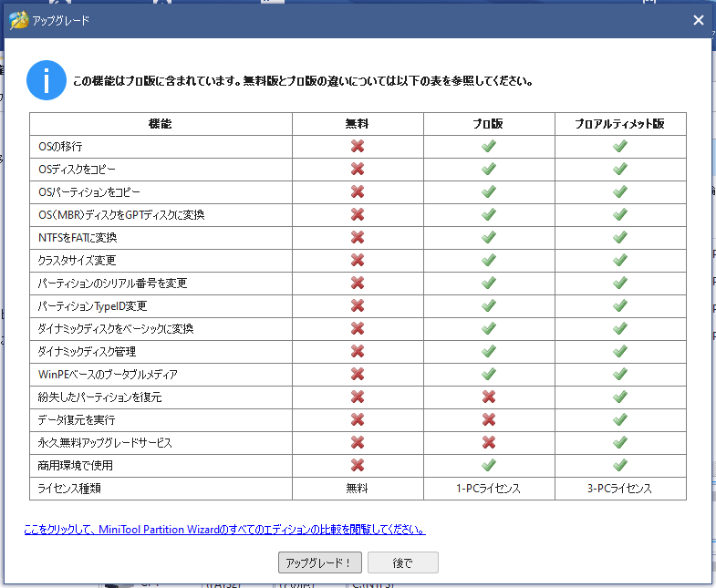Click red X for クラスタサイズ変更 in 無料 column
The image size is (716, 588).
click(358, 260)
